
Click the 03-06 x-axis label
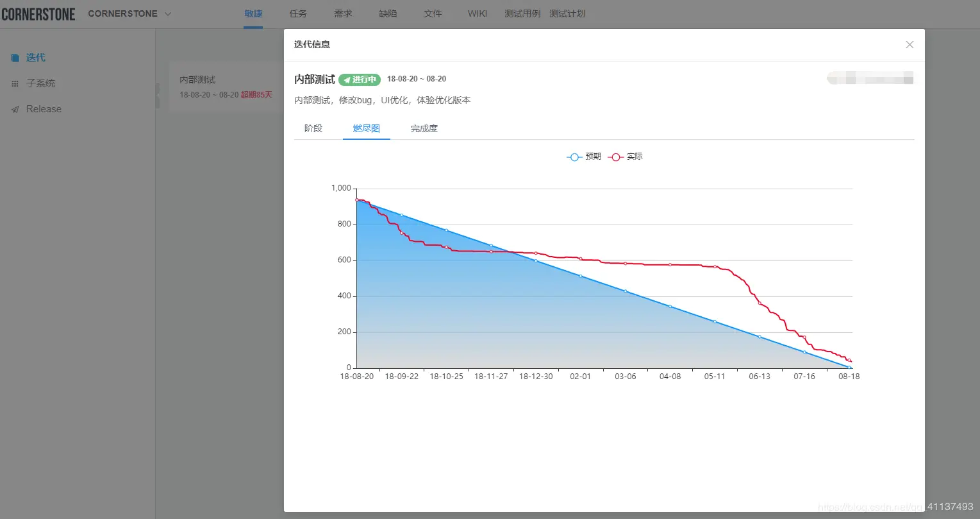pyautogui.click(x=626, y=377)
